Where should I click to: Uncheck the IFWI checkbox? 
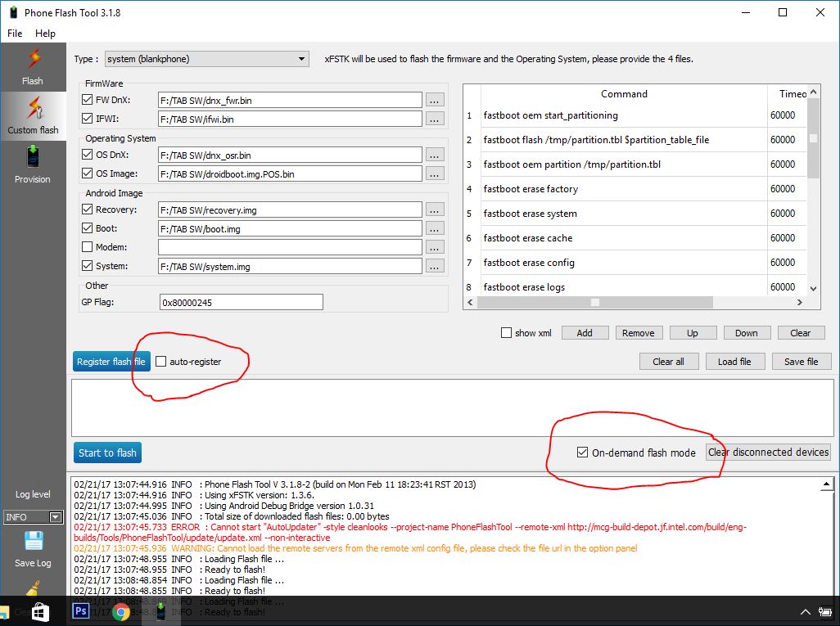point(88,119)
